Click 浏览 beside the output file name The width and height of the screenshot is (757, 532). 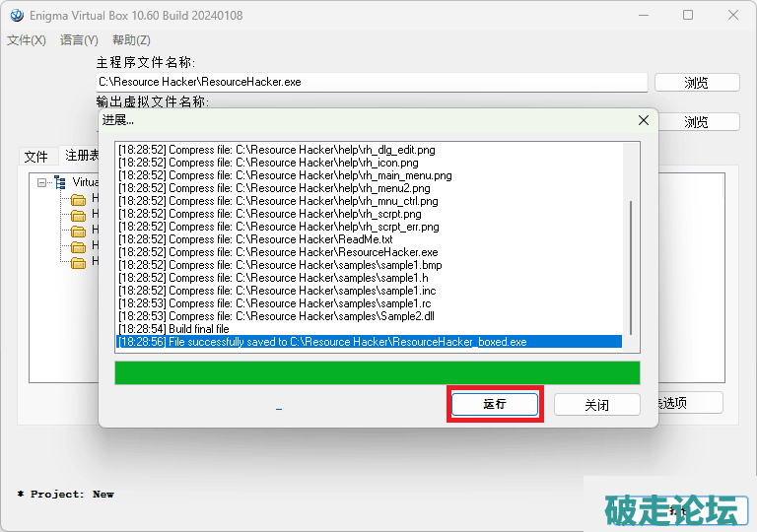696,122
